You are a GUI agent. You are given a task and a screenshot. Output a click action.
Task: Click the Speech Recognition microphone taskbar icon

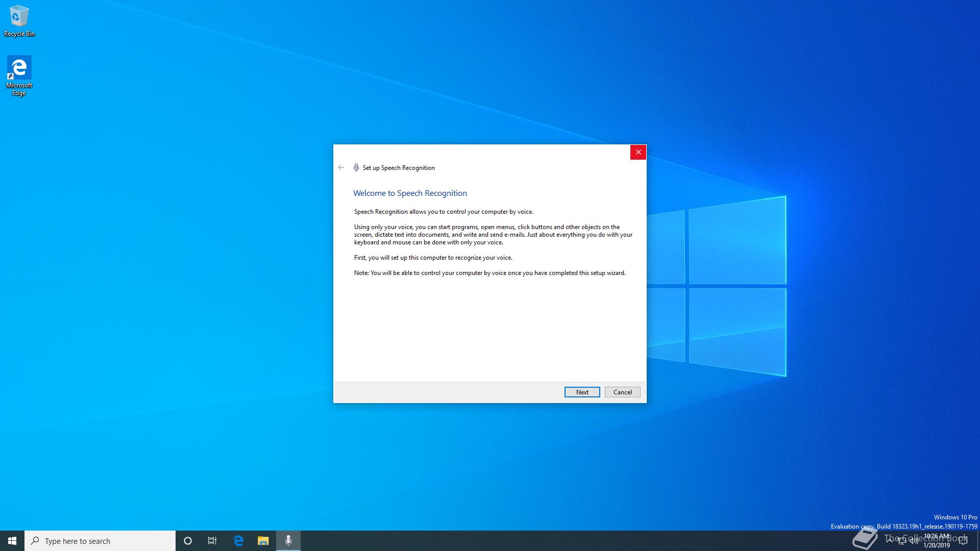pyautogui.click(x=288, y=541)
